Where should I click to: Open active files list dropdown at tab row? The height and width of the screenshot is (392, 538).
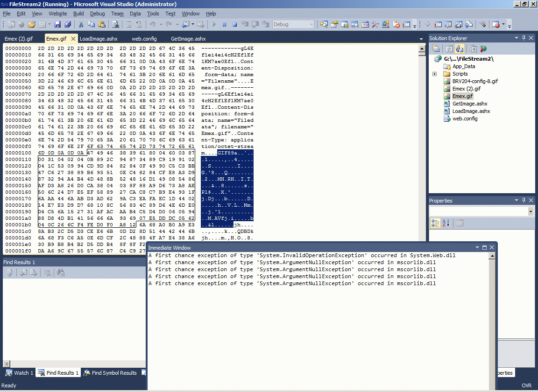click(x=421, y=39)
